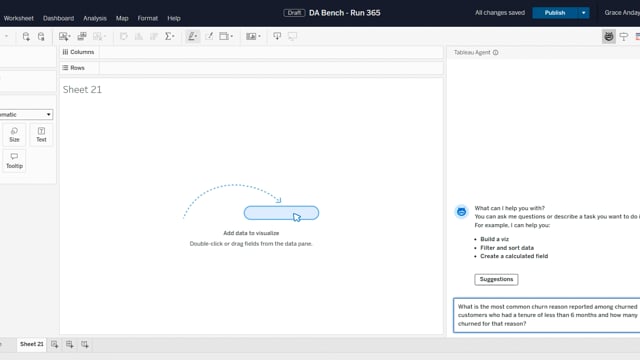Click the Columns shelf

click(251, 52)
